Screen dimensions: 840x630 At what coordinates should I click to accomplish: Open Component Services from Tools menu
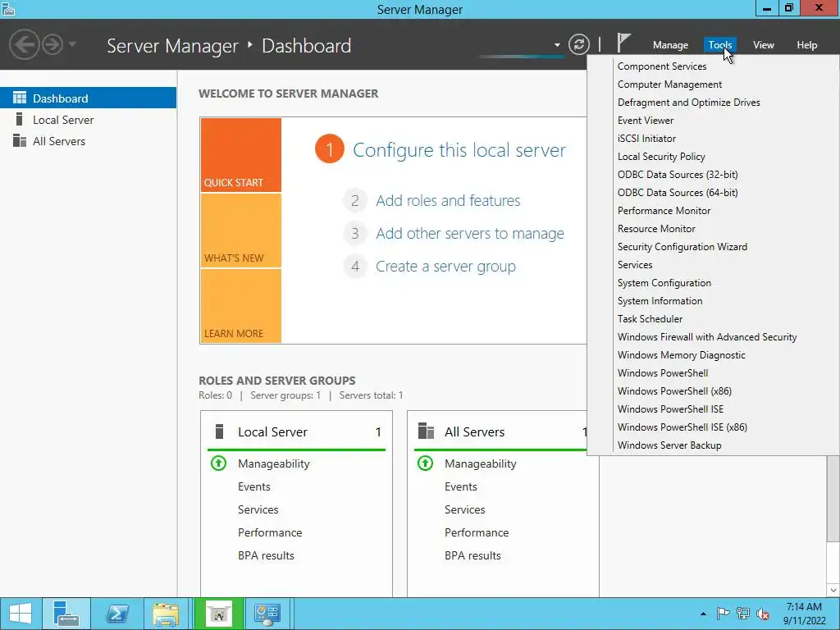coord(662,66)
